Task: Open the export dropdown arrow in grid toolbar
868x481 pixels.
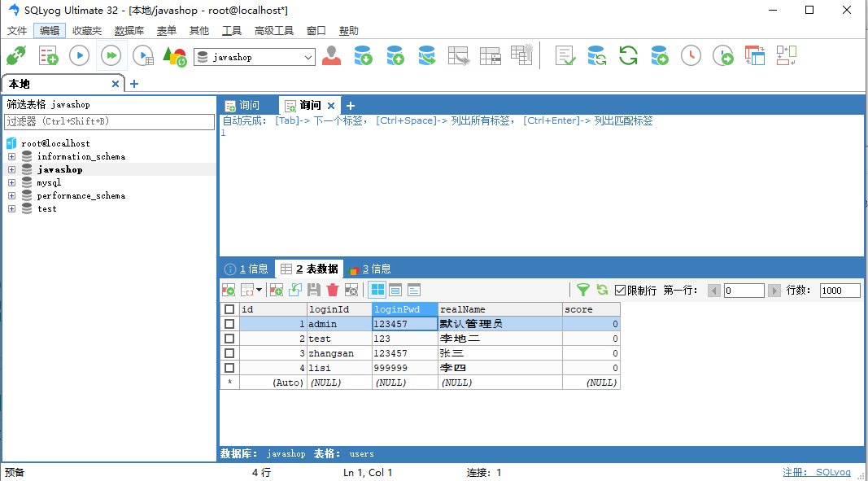Action: tap(259, 289)
